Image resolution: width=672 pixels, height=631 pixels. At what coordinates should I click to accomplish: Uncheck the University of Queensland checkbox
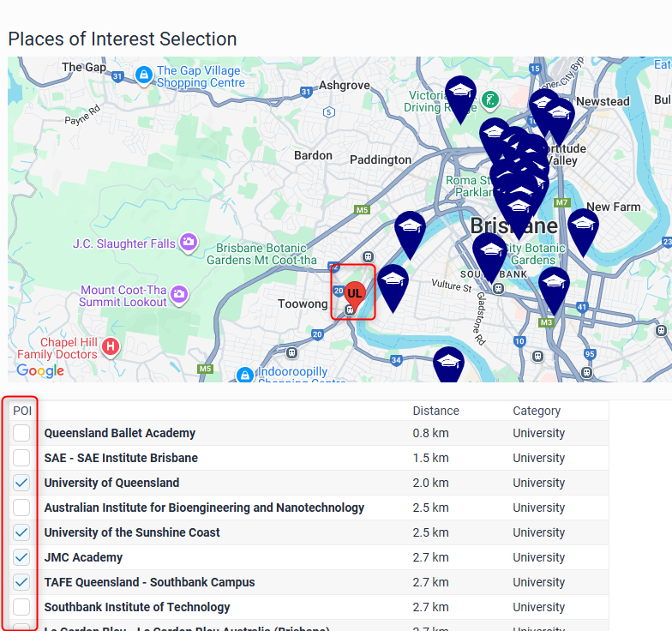point(21,483)
